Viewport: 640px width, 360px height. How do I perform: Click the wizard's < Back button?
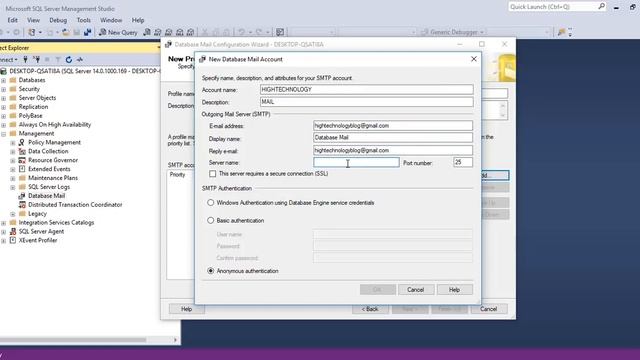[370, 309]
